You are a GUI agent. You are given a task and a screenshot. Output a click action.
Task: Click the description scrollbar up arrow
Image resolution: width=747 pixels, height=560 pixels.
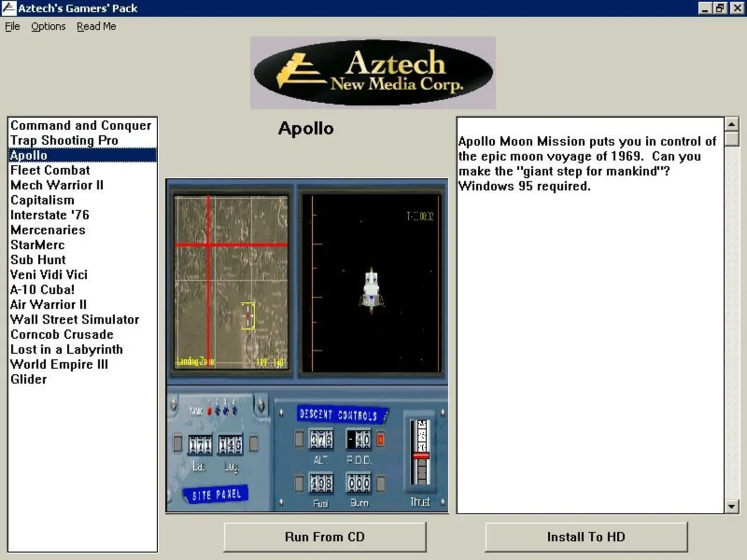[731, 124]
